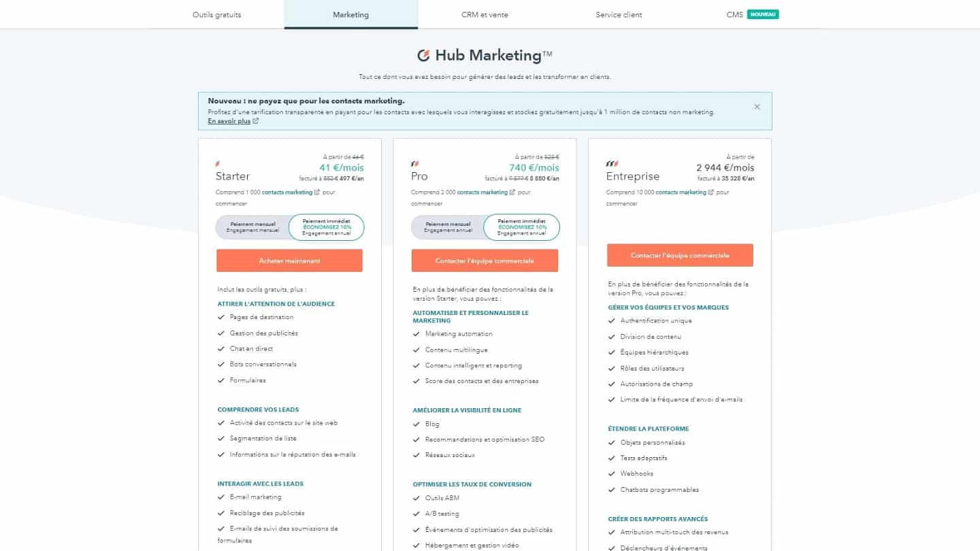Click the COMPRENDRE VOS LEADS heading
Image resolution: width=980 pixels, height=551 pixels.
pyautogui.click(x=258, y=410)
